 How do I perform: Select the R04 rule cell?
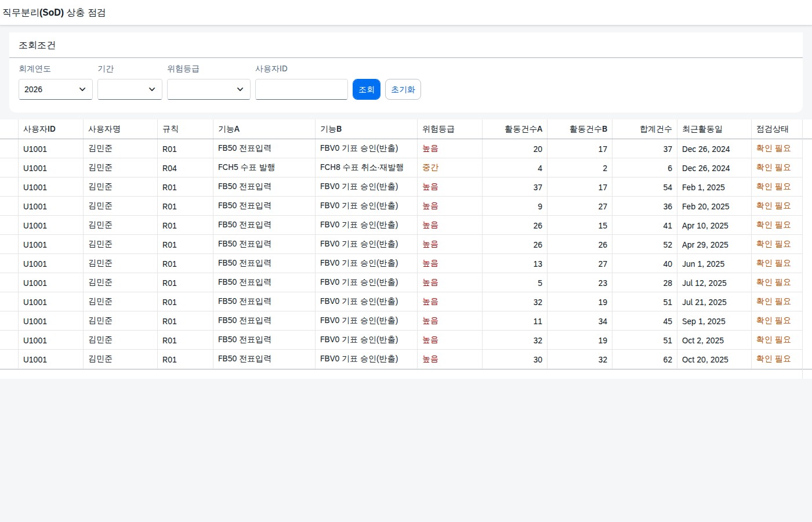tap(186, 168)
